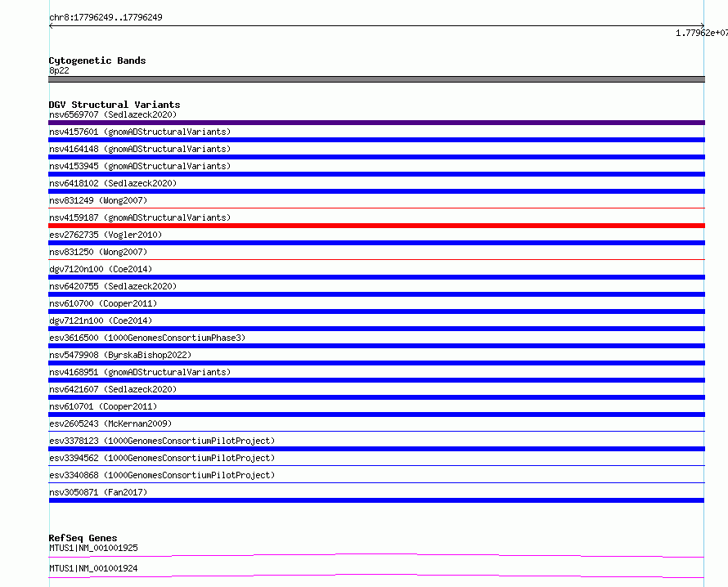Open variant esv3378123 (1000GenomesConsortiumPilotProject)

coord(162,441)
